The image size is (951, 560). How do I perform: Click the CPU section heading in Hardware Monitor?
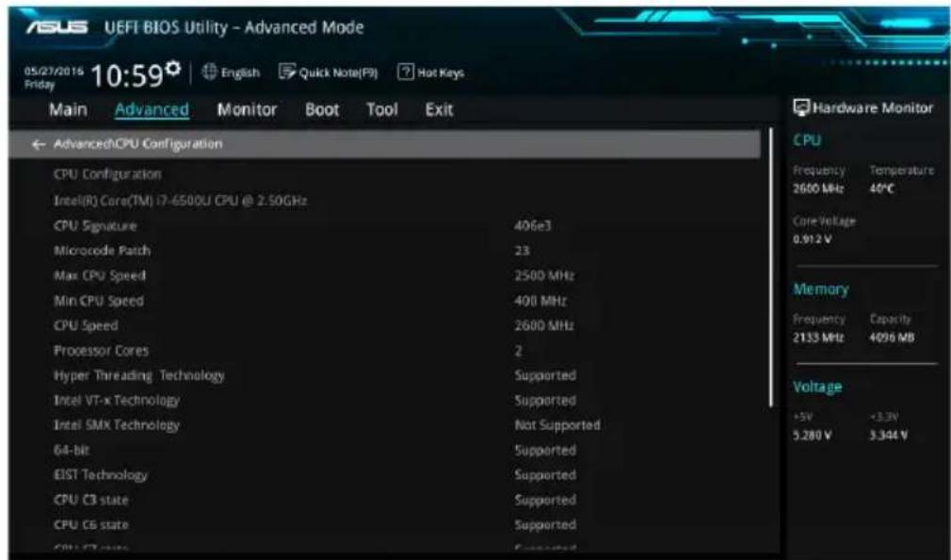807,140
